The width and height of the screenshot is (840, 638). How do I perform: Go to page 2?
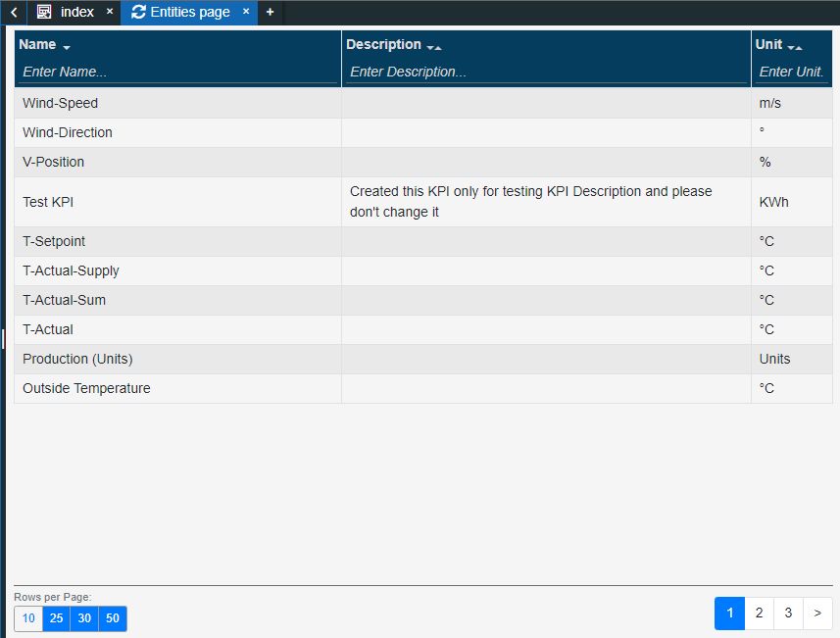point(759,613)
